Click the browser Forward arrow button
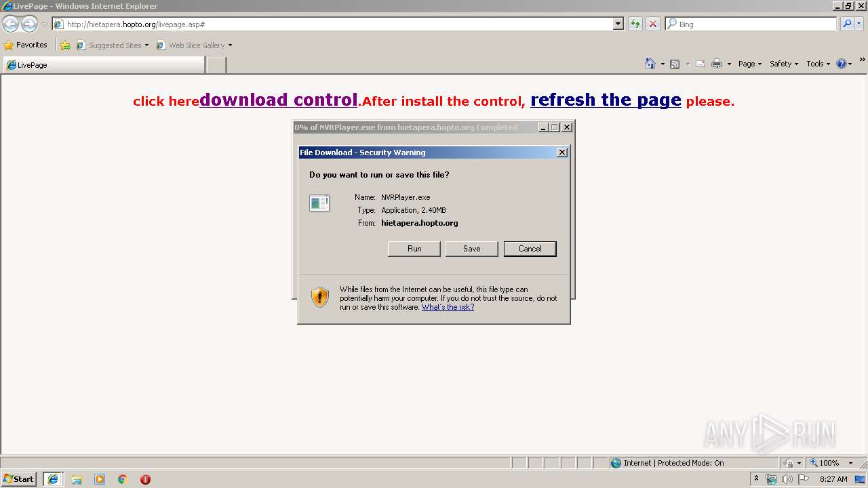 [x=29, y=24]
